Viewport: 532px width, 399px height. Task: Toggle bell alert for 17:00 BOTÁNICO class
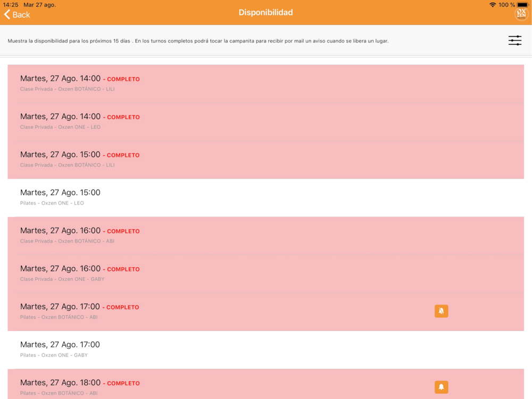tap(441, 311)
